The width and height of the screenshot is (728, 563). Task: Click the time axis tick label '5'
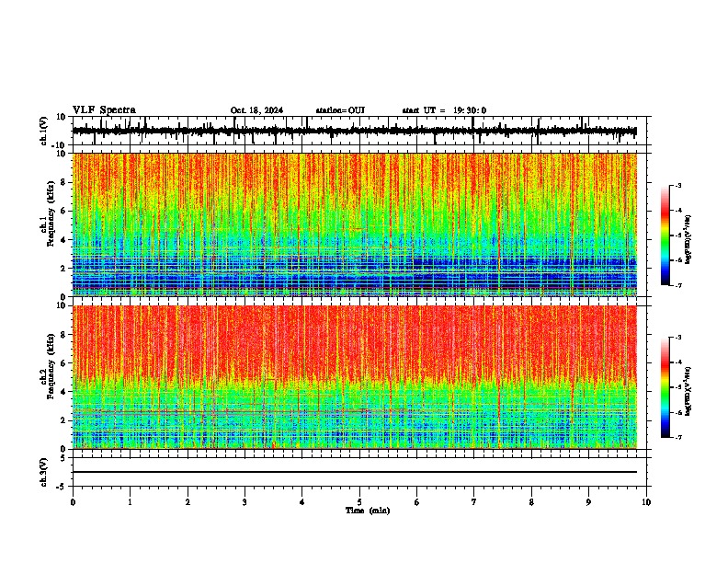tap(359, 502)
